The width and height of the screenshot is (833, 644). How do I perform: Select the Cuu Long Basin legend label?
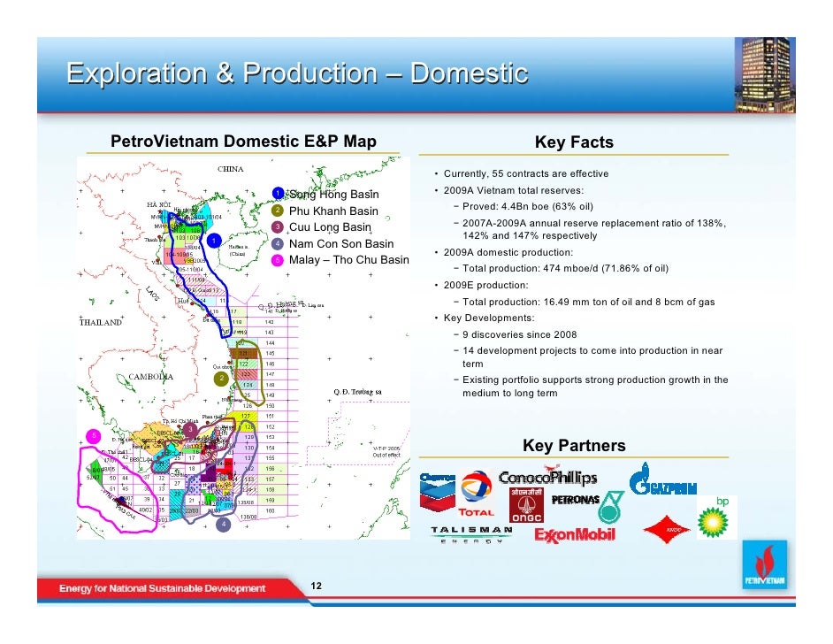(330, 226)
